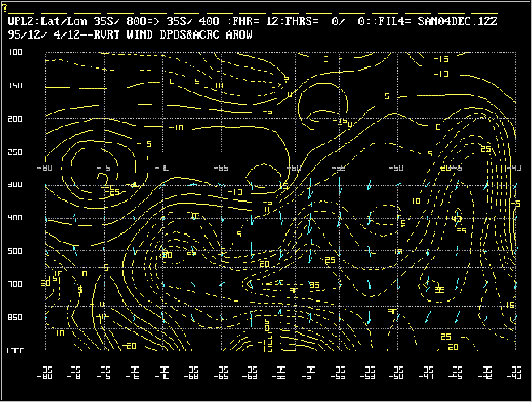The height and width of the screenshot is (402, 532).
Task: Click contour label "40" near 400 level
Action: coord(457,220)
